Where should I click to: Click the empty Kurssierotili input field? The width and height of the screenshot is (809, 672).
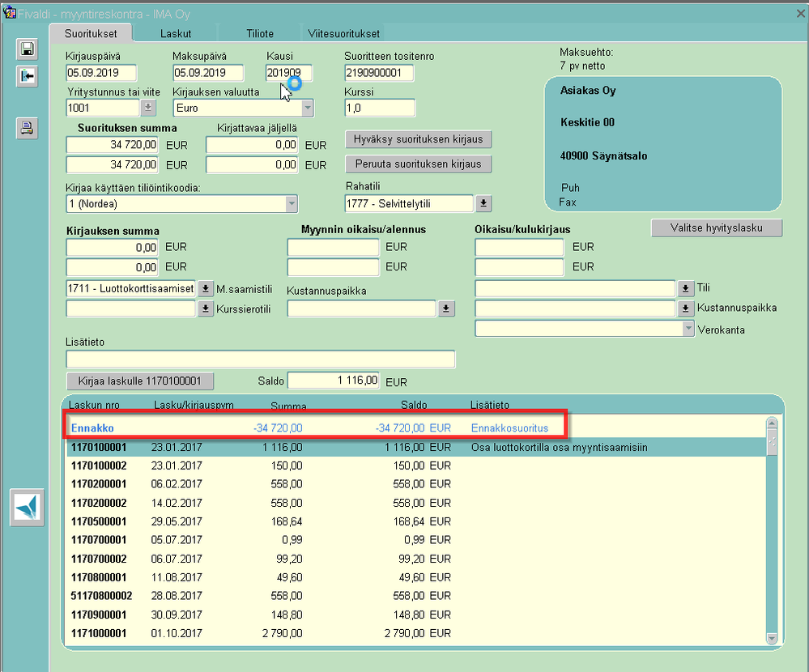click(131, 309)
